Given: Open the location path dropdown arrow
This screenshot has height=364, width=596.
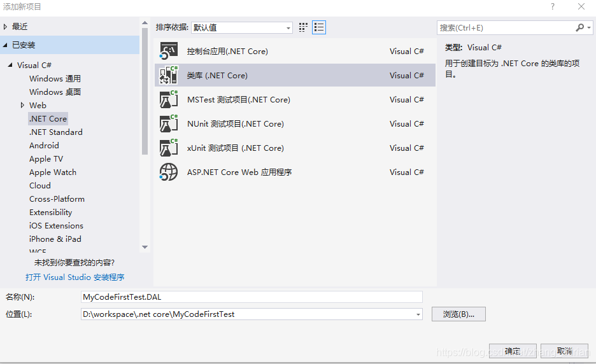Looking at the screenshot, I should pos(418,314).
